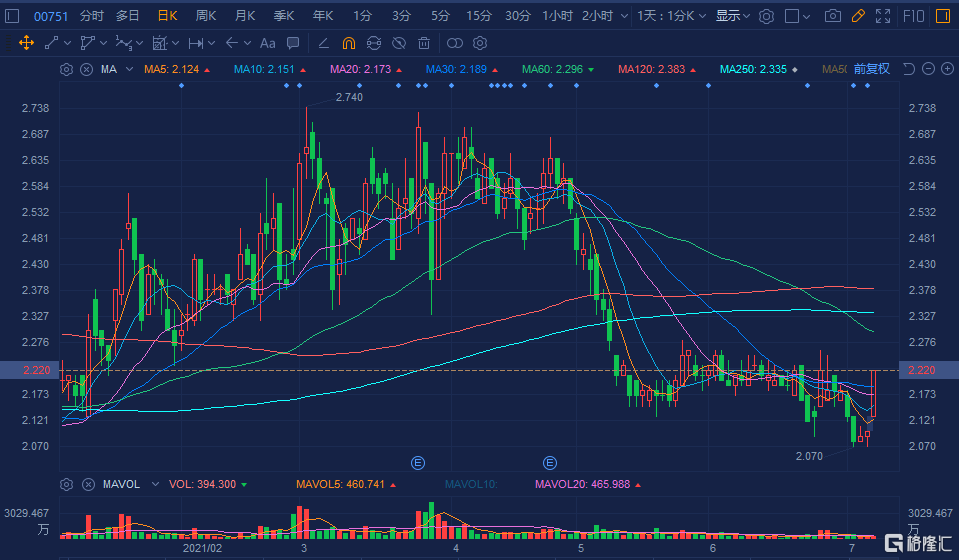Select the polygon shape drawing tool
The height and width of the screenshot is (560, 959).
coord(87,43)
